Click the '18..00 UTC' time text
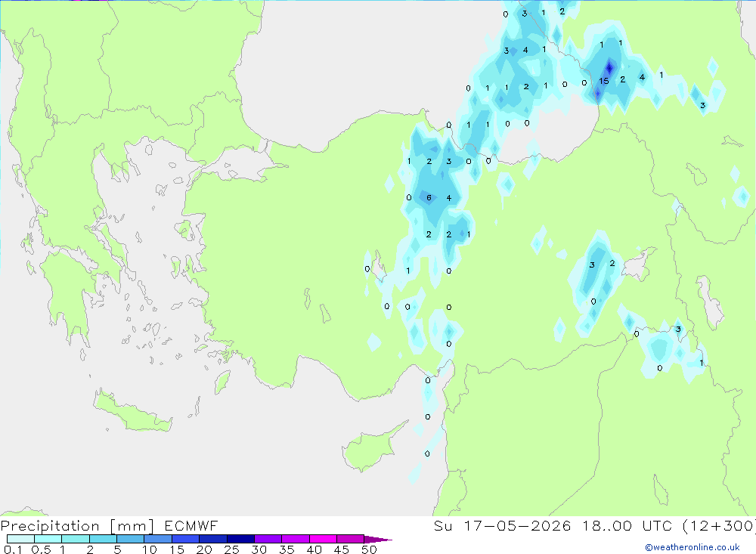Screen dimensions: 756x554 pyautogui.click(x=629, y=525)
